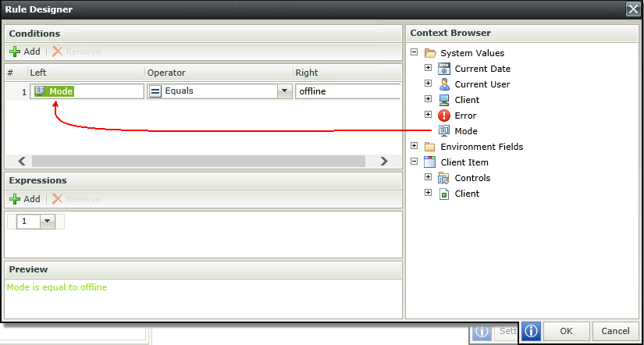Viewport: 644px width, 345px height.
Task: Add a new condition
Action: pos(25,52)
